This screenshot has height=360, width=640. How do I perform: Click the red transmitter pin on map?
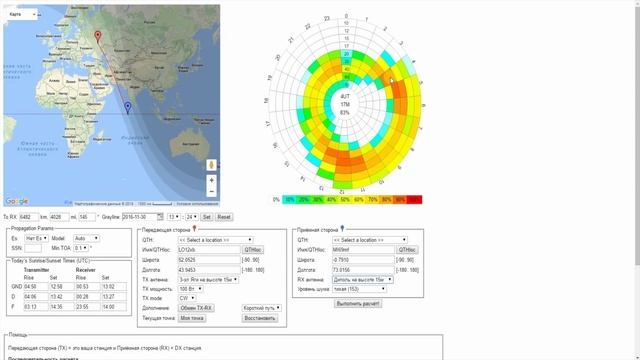pyautogui.click(x=98, y=36)
